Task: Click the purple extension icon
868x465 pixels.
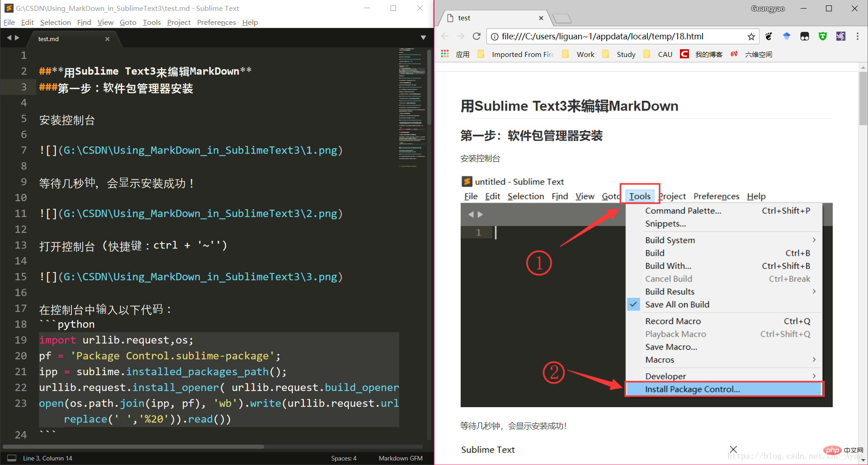Action: pos(840,36)
